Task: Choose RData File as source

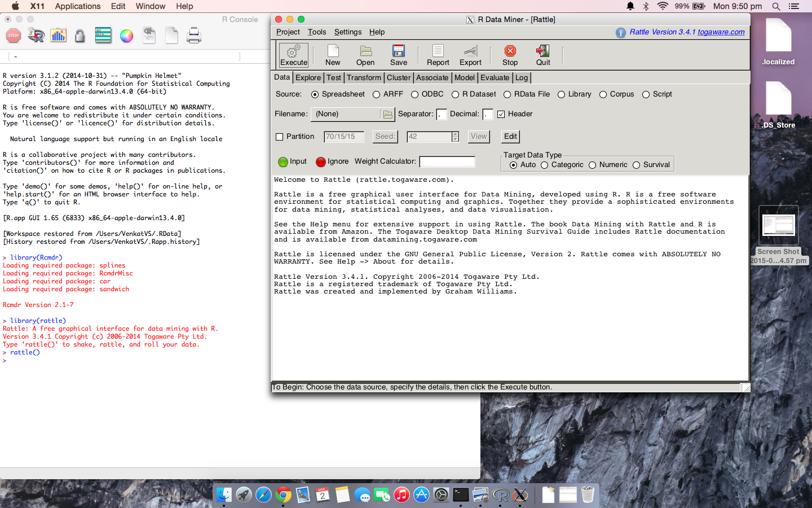Action: click(x=527, y=94)
